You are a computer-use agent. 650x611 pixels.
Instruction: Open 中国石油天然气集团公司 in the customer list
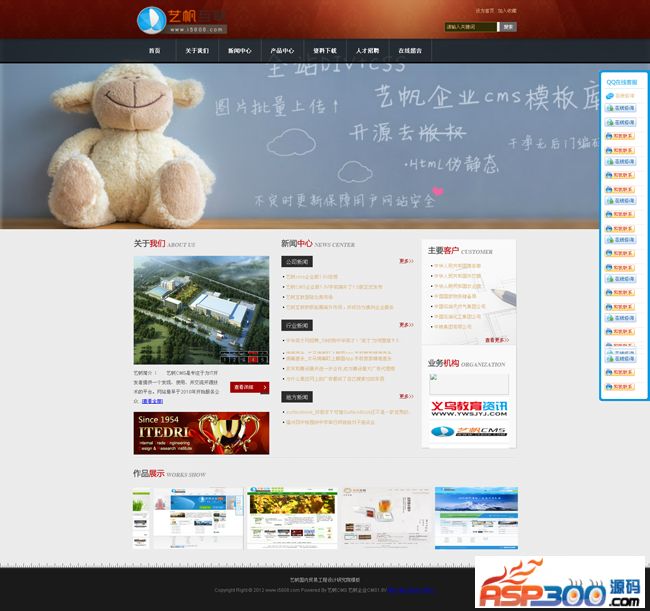[x=459, y=306]
